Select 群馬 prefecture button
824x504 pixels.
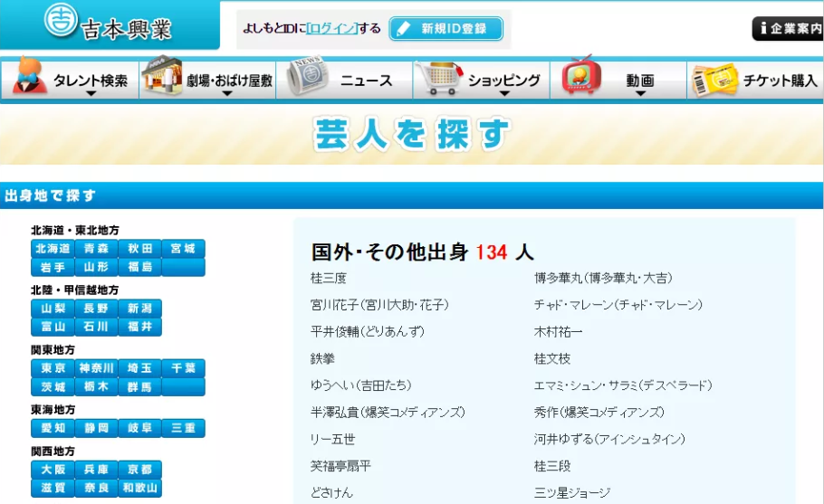click(x=139, y=387)
